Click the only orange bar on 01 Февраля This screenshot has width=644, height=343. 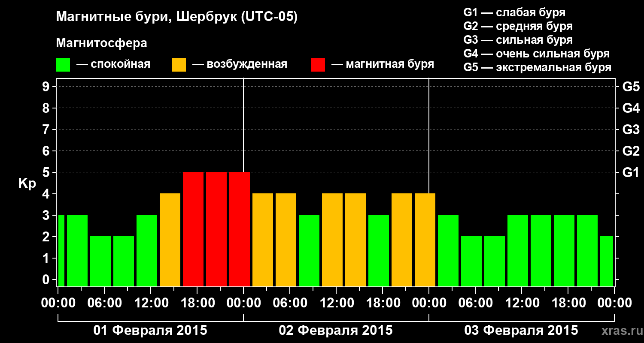[170, 240]
